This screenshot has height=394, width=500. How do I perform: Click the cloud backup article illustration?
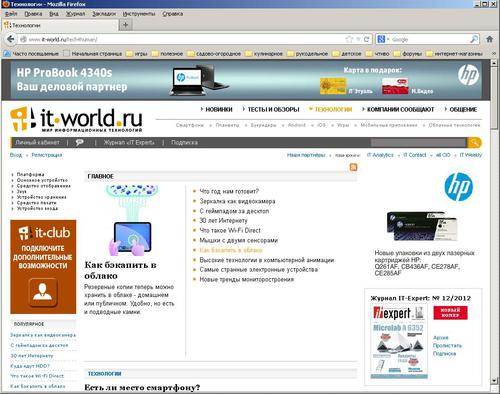132,221
